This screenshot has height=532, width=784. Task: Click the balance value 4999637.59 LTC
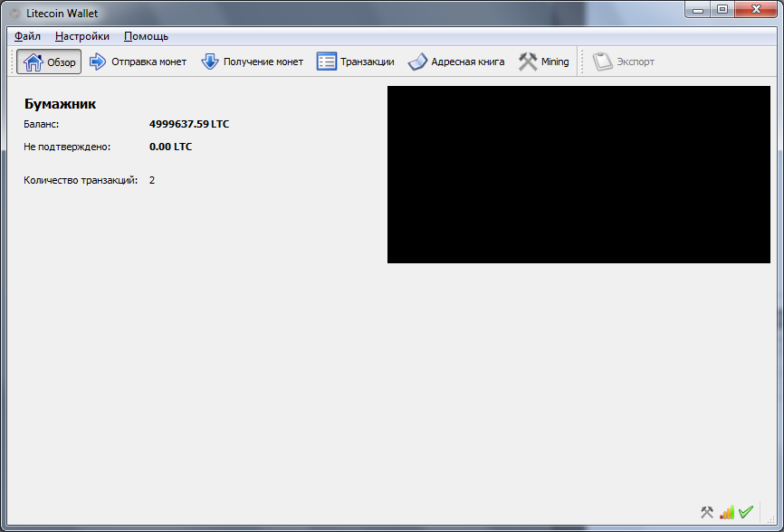tap(189, 124)
